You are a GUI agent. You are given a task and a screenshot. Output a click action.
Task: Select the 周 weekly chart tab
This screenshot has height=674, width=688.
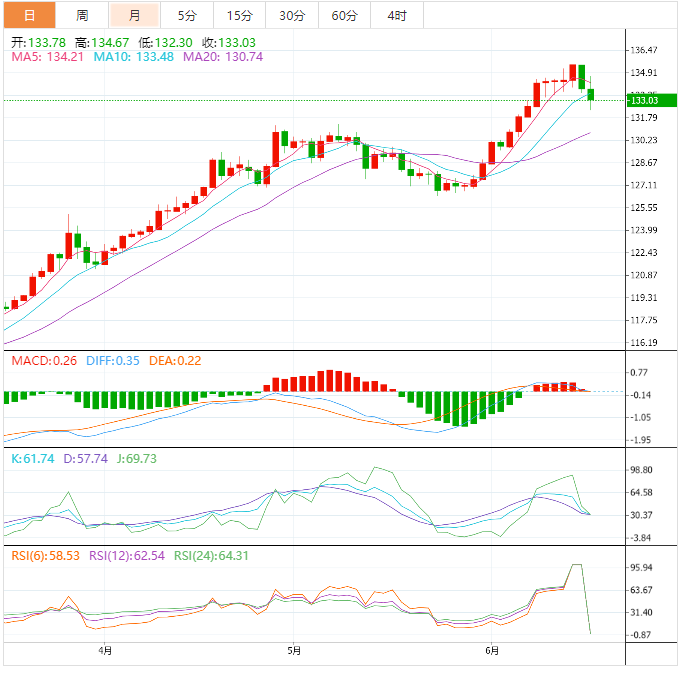pyautogui.click(x=82, y=15)
